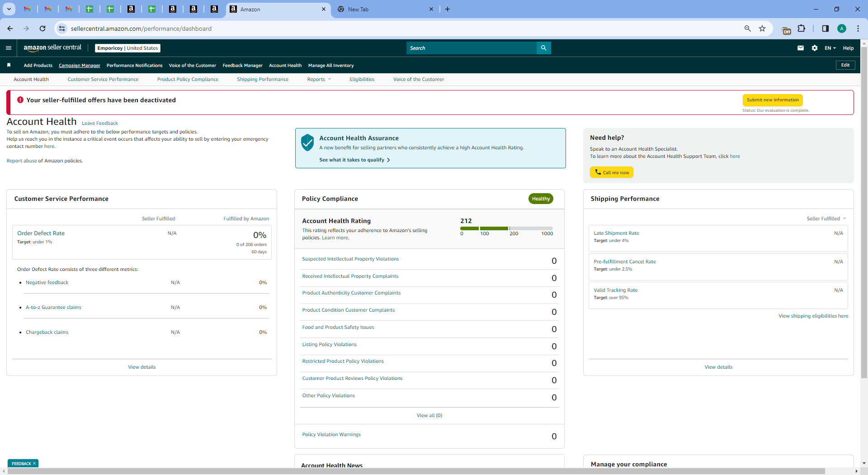Click the Amazon Seller Central logo
868x475 pixels.
(x=52, y=48)
